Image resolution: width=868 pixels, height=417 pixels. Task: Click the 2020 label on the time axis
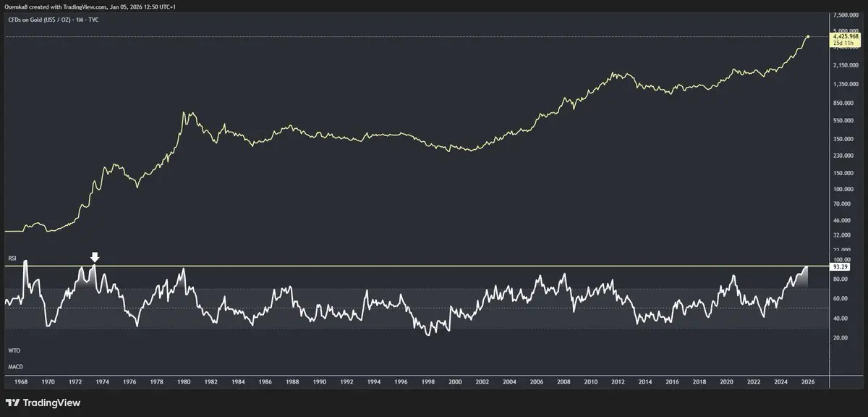point(726,381)
